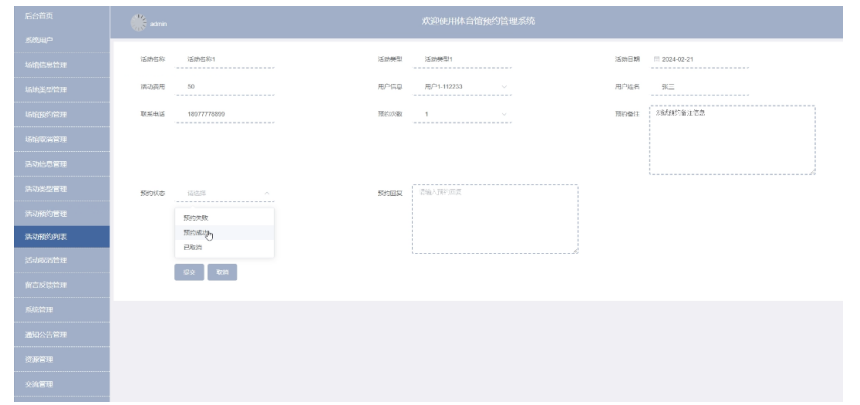Click the 预约次数 select showing 1
Viewport: 860px width, 405px height.
point(462,114)
